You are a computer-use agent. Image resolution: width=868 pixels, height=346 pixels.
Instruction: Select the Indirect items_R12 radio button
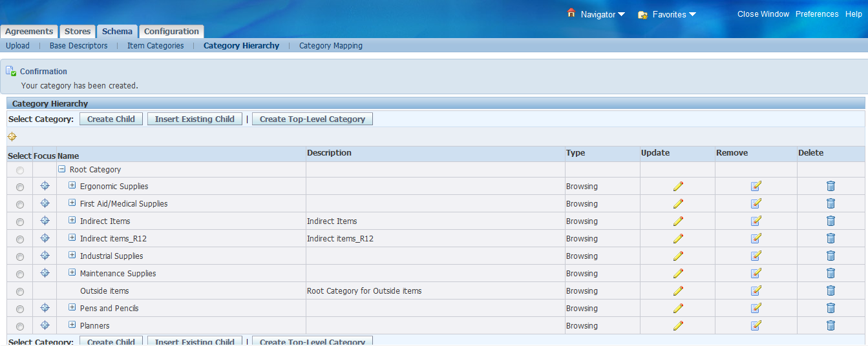pos(20,239)
